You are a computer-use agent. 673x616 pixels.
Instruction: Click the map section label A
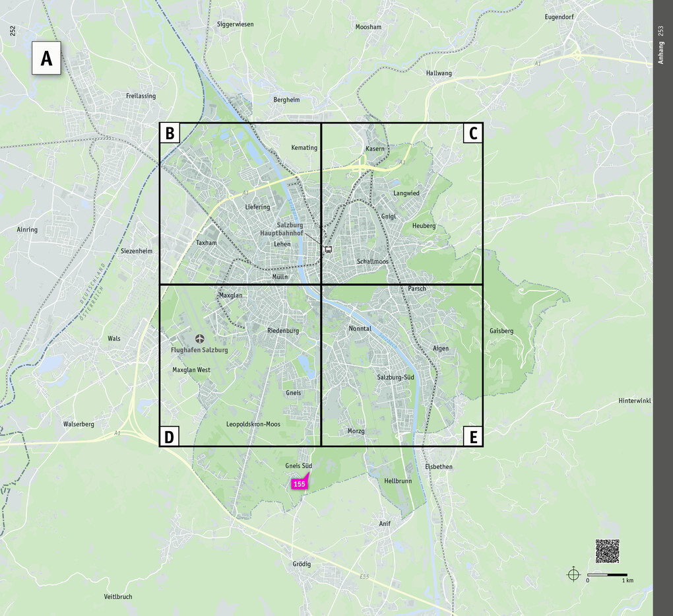click(46, 58)
